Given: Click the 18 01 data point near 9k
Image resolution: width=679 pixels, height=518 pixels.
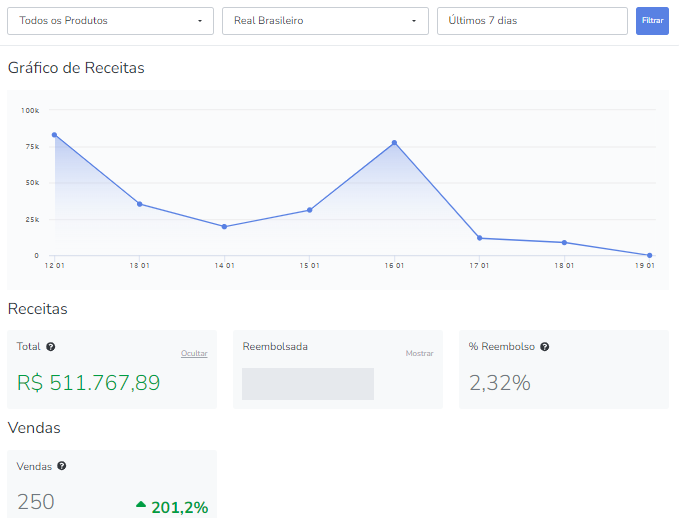Looking at the screenshot, I should tap(564, 243).
